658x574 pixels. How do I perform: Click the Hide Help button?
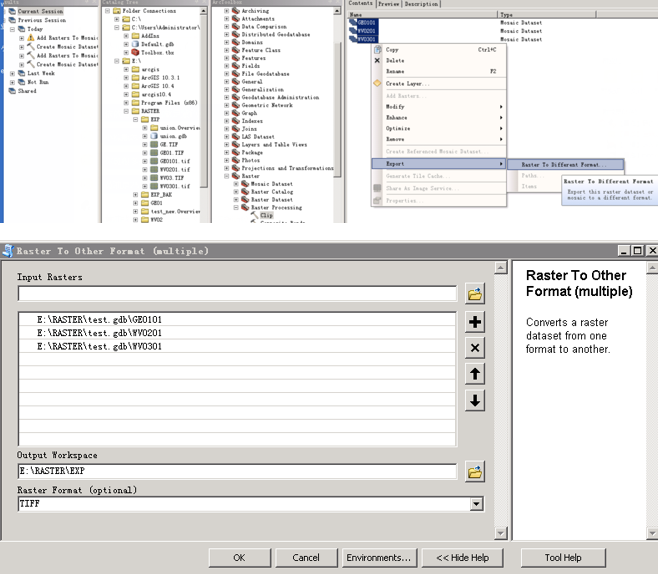point(462,558)
